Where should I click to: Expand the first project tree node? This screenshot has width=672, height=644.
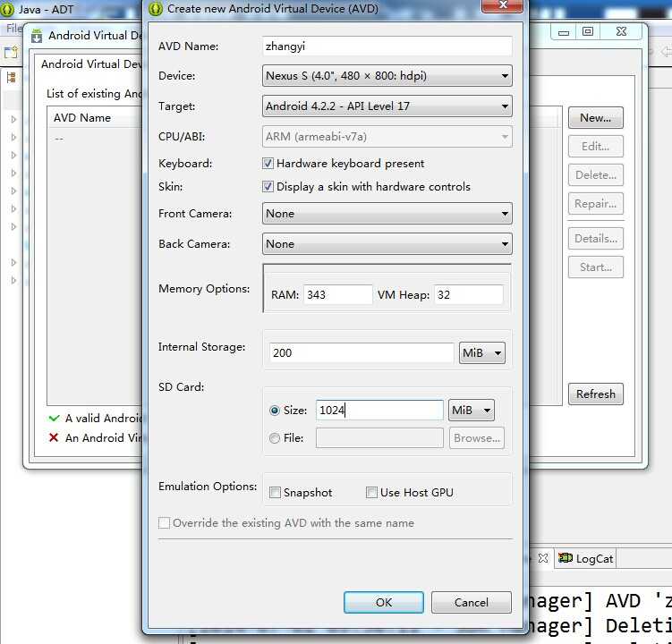pos(13,119)
